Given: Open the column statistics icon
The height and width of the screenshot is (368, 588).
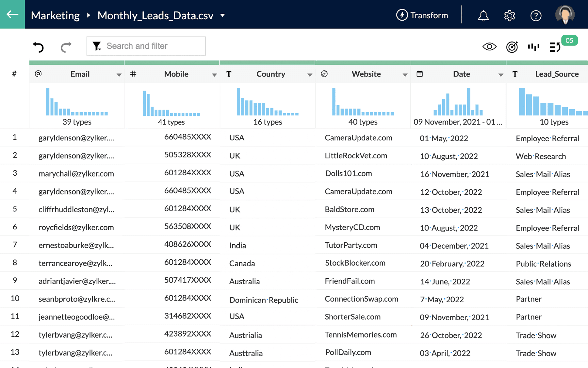Looking at the screenshot, I should [533, 47].
